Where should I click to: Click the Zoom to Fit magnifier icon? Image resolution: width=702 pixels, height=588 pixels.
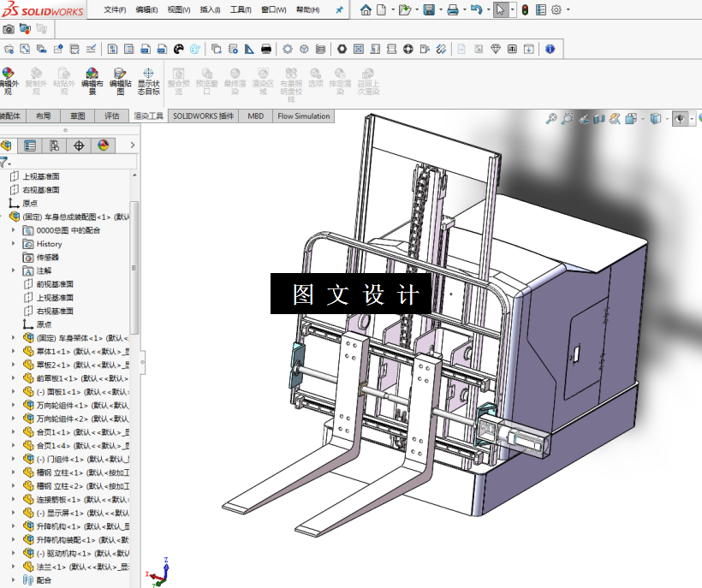[x=551, y=119]
